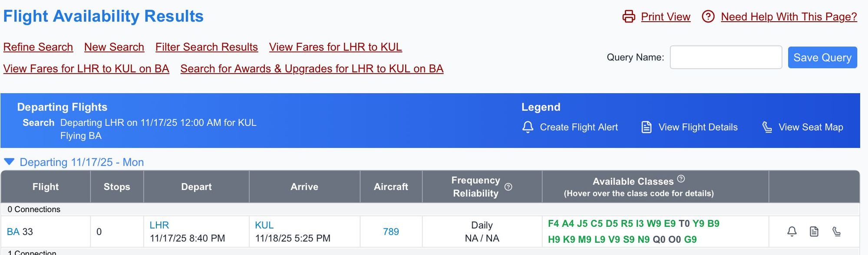View Fares for LHR to KUL on BA
The width and height of the screenshot is (868, 255).
point(86,69)
